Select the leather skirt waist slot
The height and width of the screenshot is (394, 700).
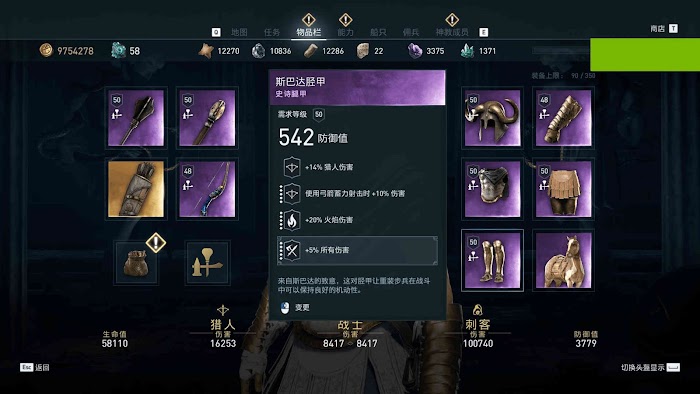(563, 189)
